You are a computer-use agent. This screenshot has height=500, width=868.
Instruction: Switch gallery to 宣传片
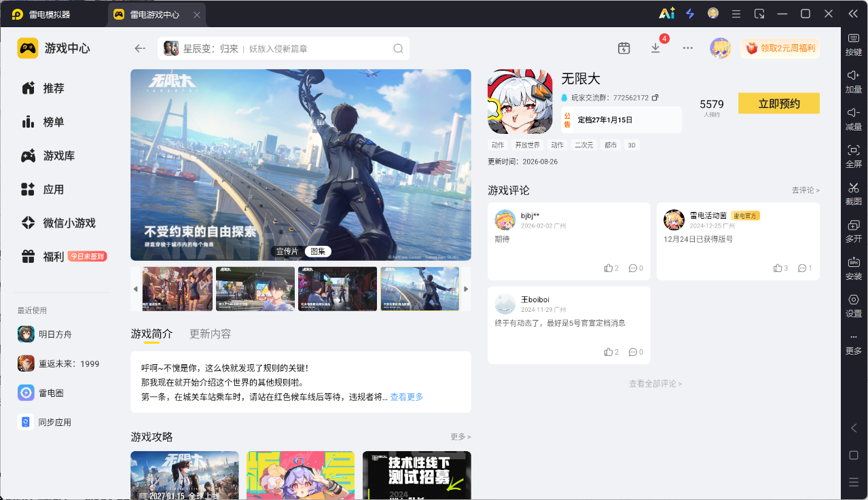(289, 251)
